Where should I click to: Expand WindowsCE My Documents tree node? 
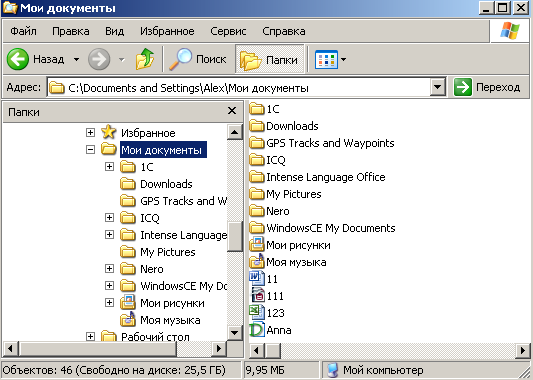pos(109,285)
